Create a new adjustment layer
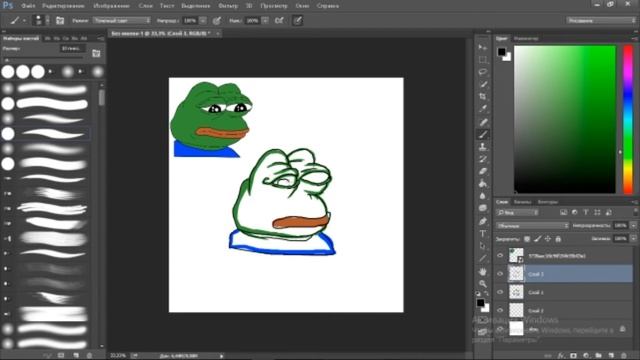Viewport: 640px width, 360px height. [x=586, y=356]
